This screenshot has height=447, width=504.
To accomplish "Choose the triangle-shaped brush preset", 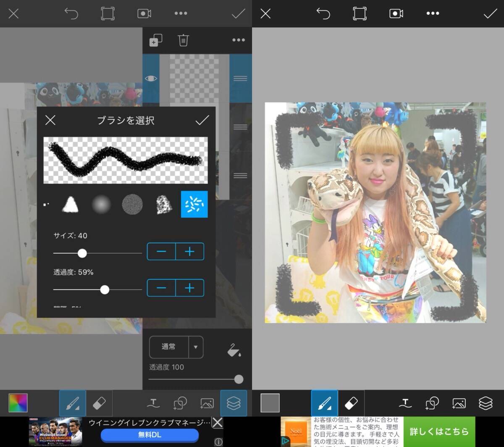I will [x=71, y=205].
